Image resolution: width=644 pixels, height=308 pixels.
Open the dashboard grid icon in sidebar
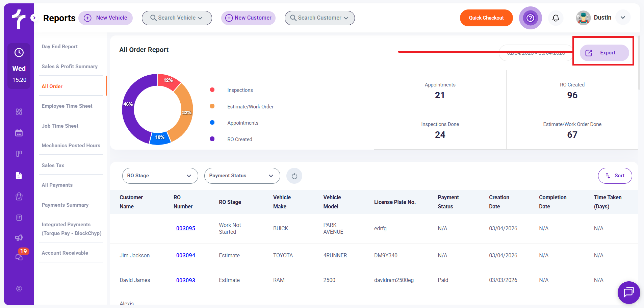(x=19, y=112)
